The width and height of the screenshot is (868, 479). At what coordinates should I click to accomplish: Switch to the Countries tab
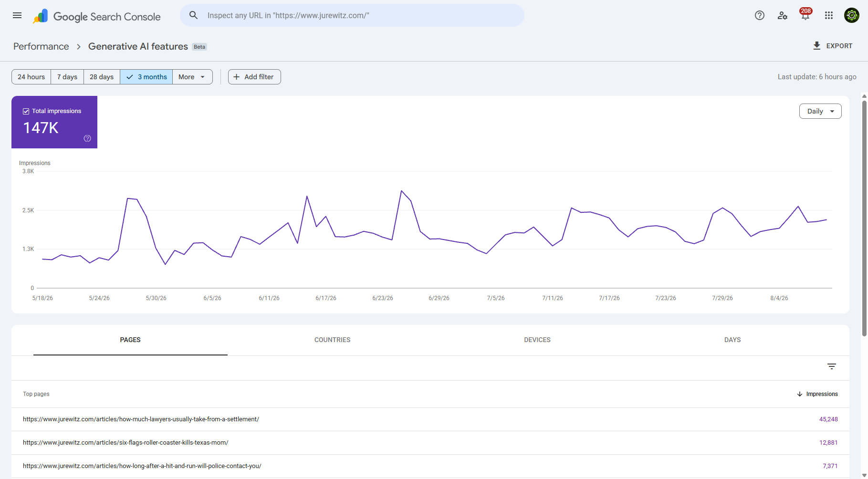pyautogui.click(x=332, y=340)
